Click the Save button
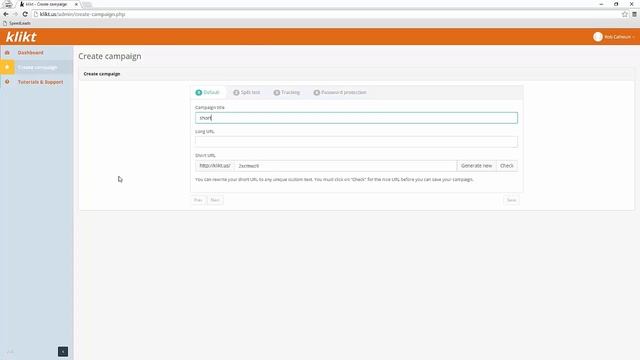The height and width of the screenshot is (360, 640). click(511, 200)
